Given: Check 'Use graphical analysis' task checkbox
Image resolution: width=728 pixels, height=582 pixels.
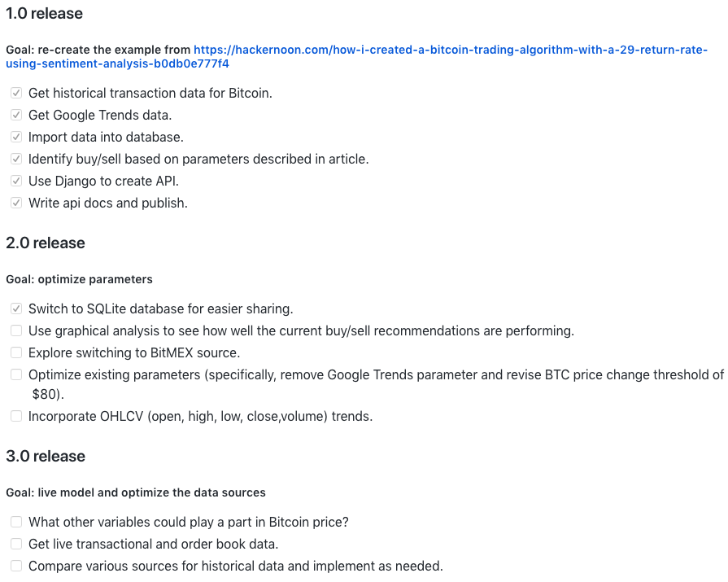Looking at the screenshot, I should point(16,331).
